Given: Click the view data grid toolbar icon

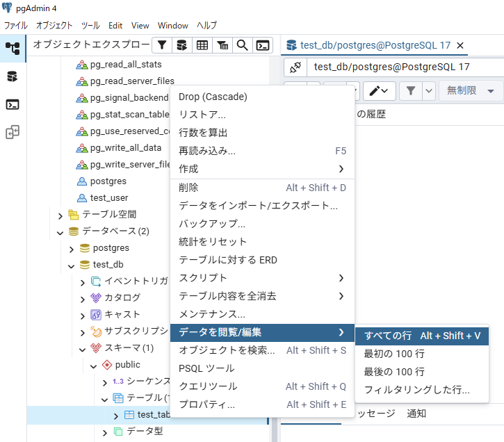Looking at the screenshot, I should click(202, 45).
